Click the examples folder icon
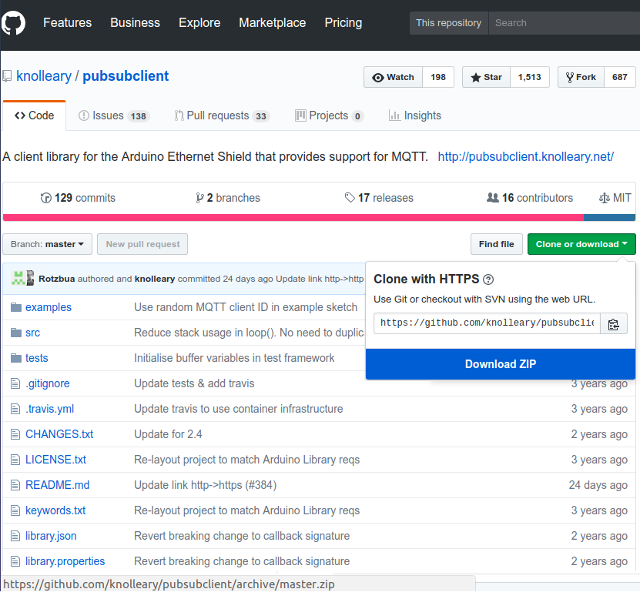640x609 pixels. point(16,307)
